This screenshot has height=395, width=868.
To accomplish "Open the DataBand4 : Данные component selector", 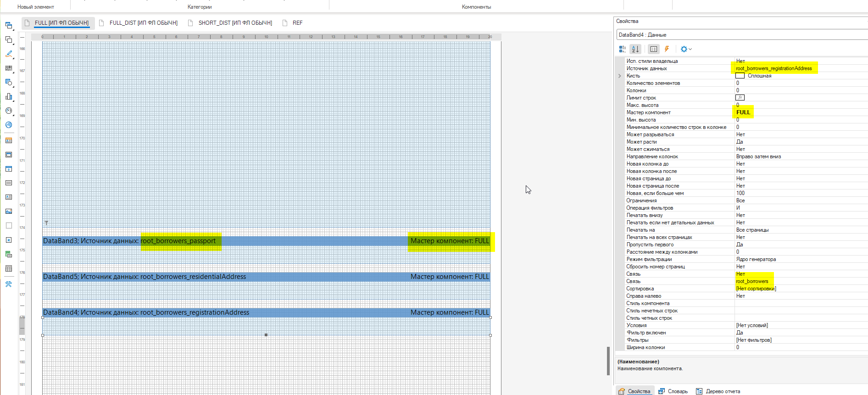I will tap(742, 35).
